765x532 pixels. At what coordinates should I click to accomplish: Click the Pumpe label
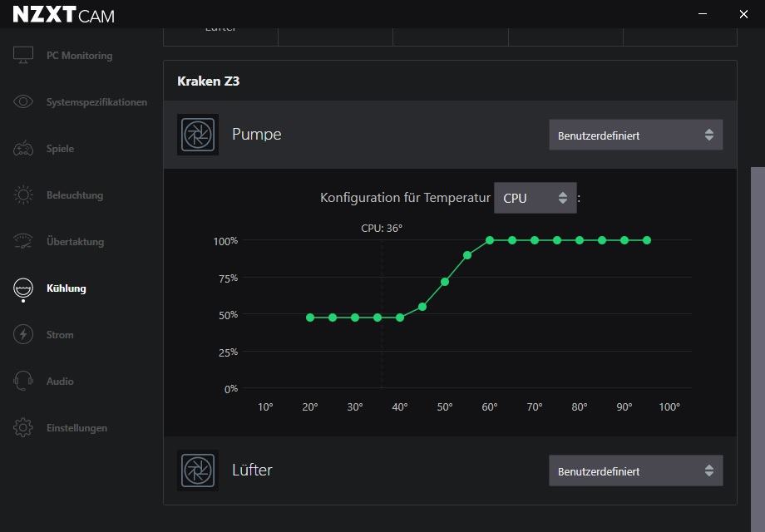click(257, 134)
